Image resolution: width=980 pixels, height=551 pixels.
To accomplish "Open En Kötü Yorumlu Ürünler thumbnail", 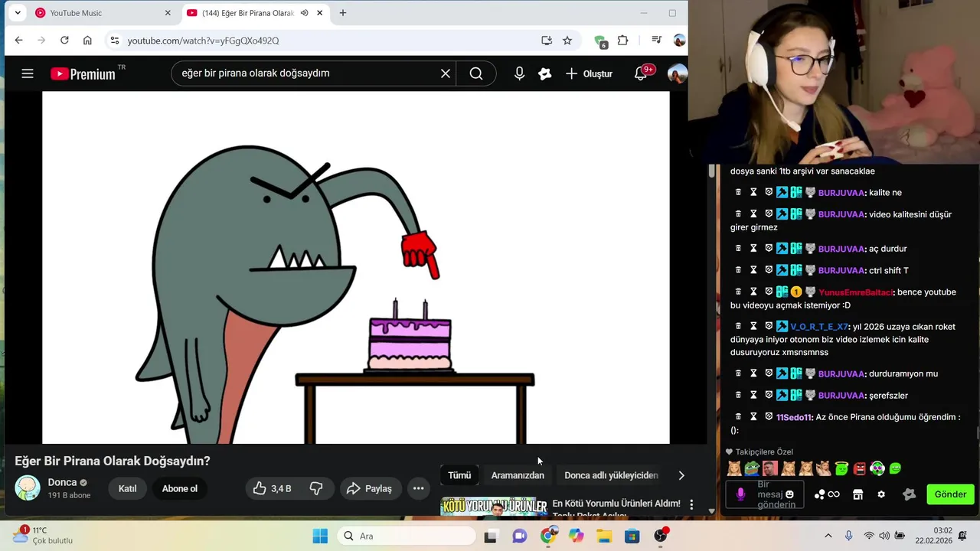I will coord(494,507).
